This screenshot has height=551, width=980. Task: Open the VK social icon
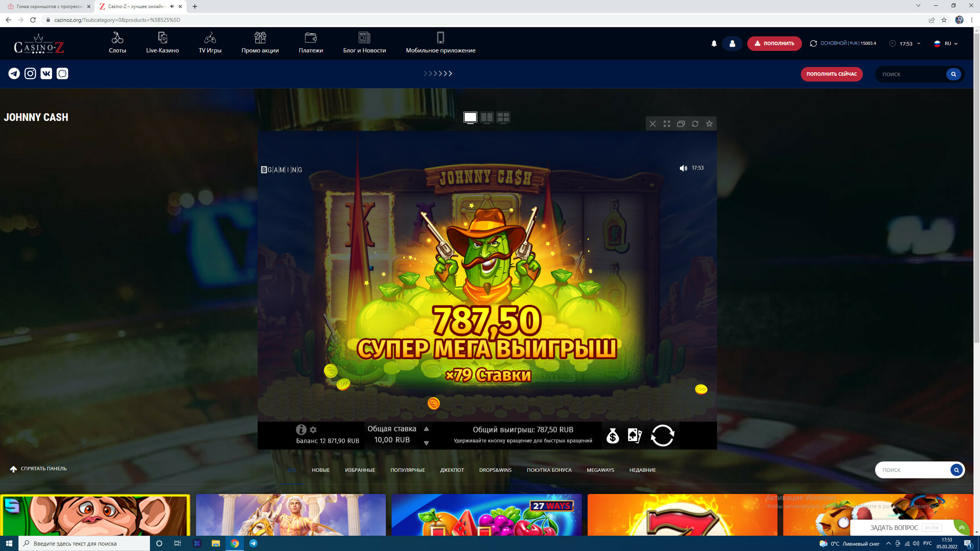pos(46,73)
